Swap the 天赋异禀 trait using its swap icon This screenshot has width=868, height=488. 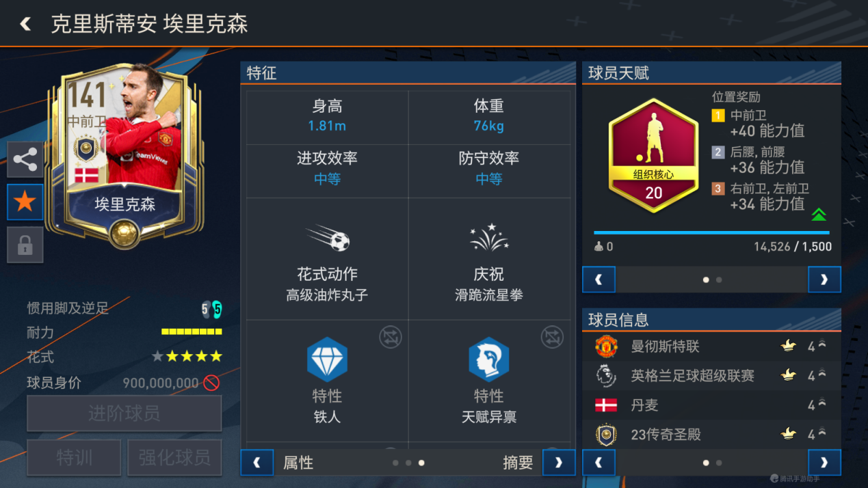click(x=552, y=337)
